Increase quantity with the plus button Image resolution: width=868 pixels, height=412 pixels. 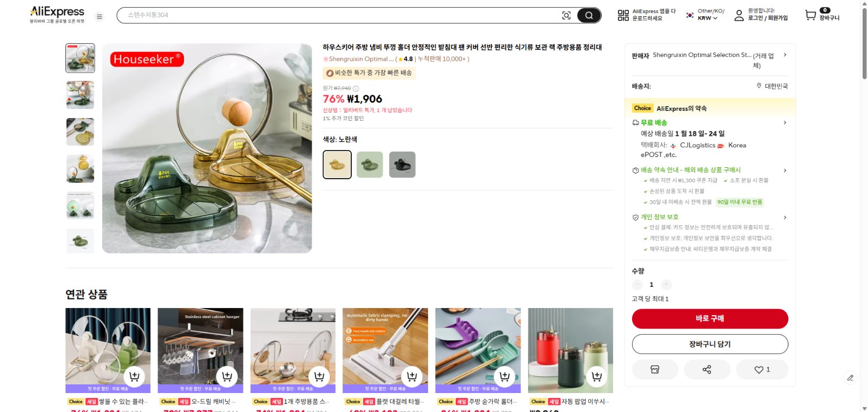(x=666, y=284)
